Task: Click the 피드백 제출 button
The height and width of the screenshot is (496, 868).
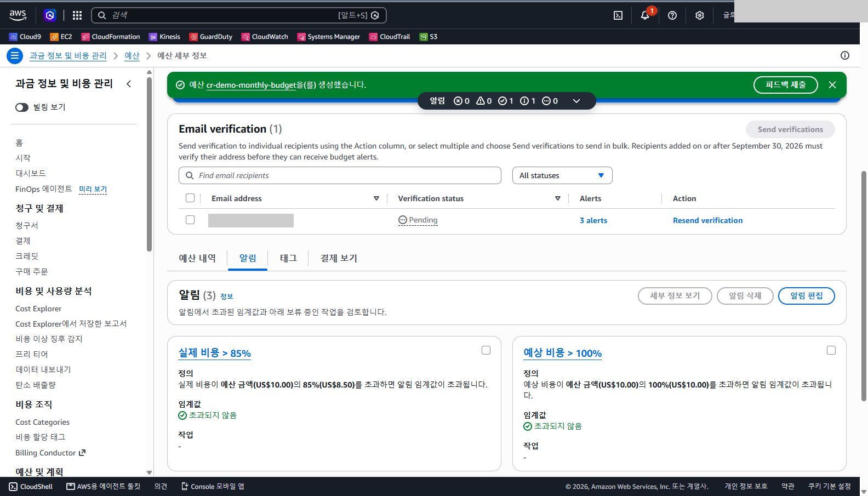Action: tap(786, 85)
